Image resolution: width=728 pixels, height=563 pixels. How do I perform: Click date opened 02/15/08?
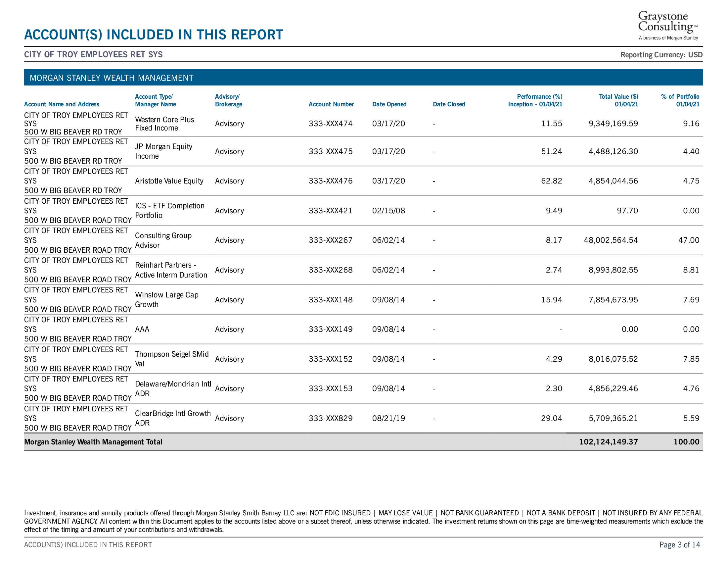point(389,210)
